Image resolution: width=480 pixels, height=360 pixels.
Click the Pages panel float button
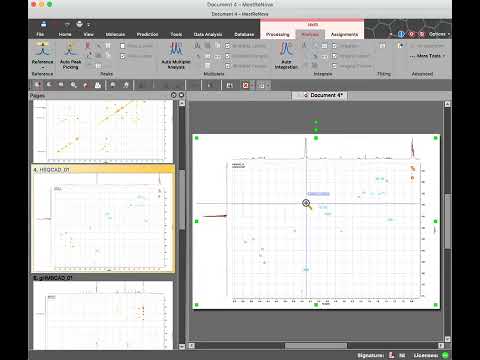pos(173,95)
